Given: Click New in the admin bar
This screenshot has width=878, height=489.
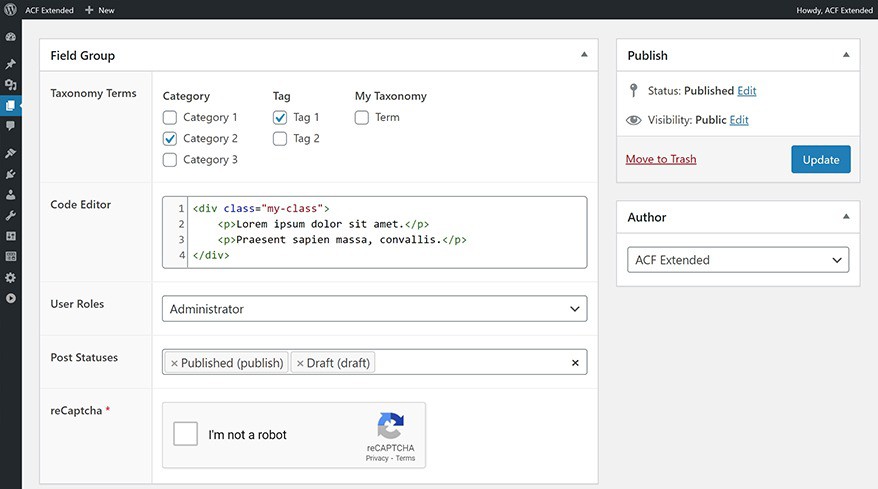Looking at the screenshot, I should [x=99, y=10].
